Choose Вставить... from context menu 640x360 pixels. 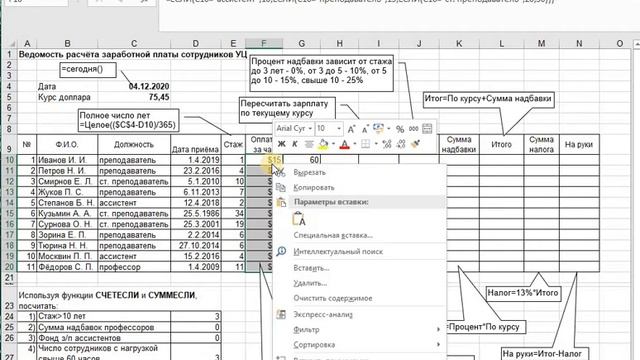pos(359,269)
